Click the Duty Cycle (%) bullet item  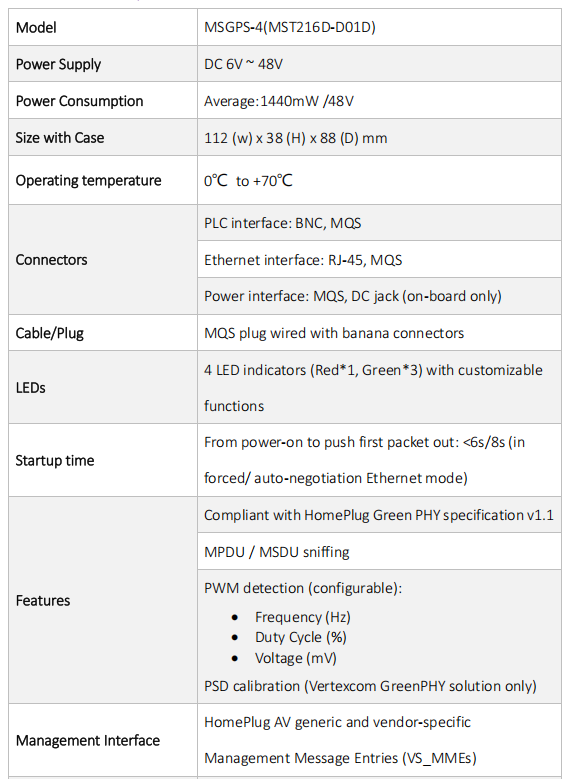(301, 637)
